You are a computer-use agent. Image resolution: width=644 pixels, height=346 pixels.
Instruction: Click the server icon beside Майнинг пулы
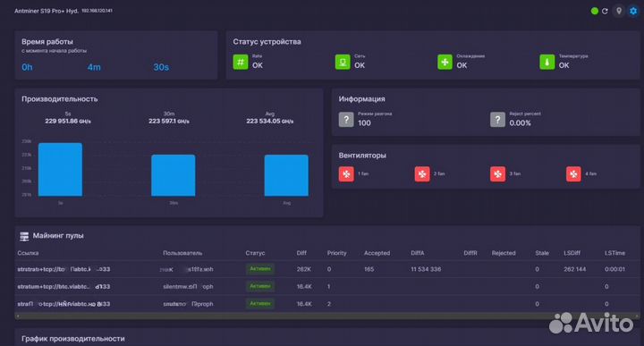pos(24,236)
